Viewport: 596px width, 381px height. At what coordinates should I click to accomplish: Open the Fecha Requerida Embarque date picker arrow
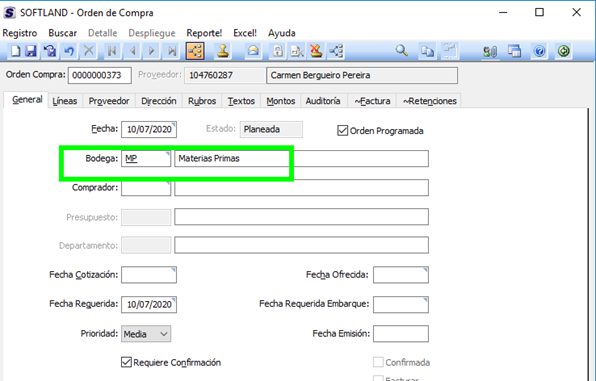click(425, 300)
